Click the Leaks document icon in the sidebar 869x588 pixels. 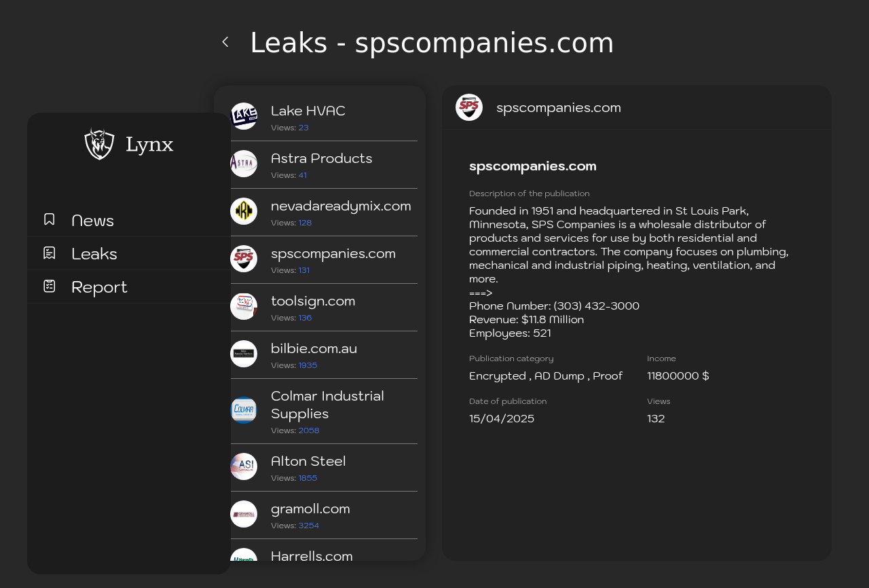click(50, 253)
